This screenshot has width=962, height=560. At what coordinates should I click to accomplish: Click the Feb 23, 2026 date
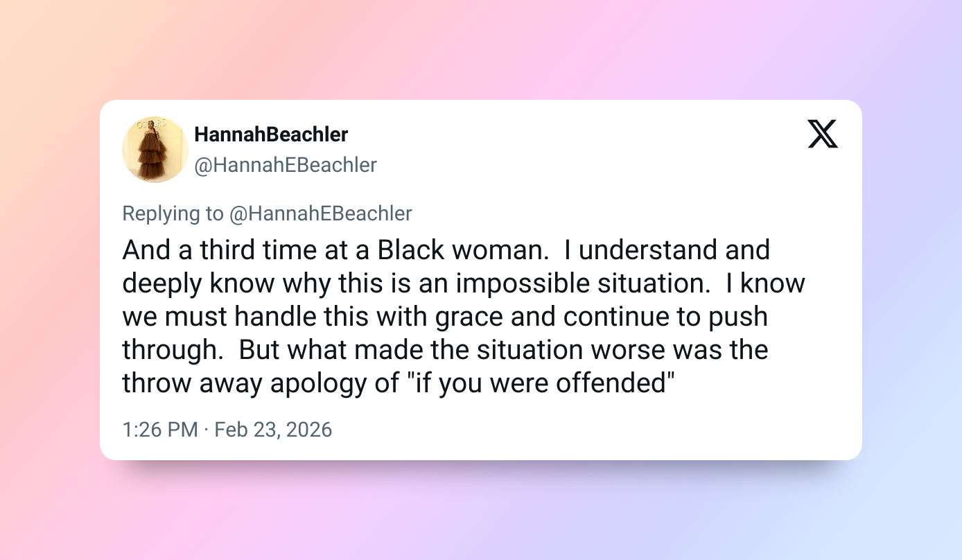(x=273, y=430)
